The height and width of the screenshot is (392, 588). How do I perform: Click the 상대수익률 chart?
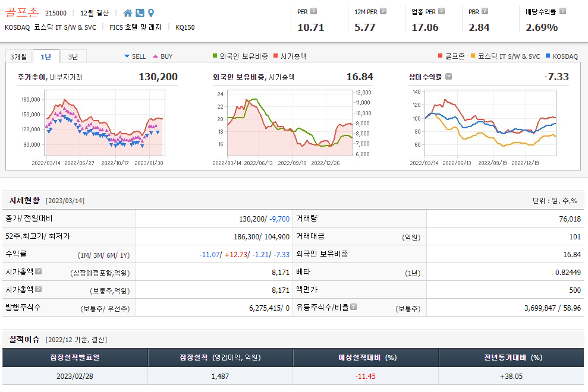(490, 123)
